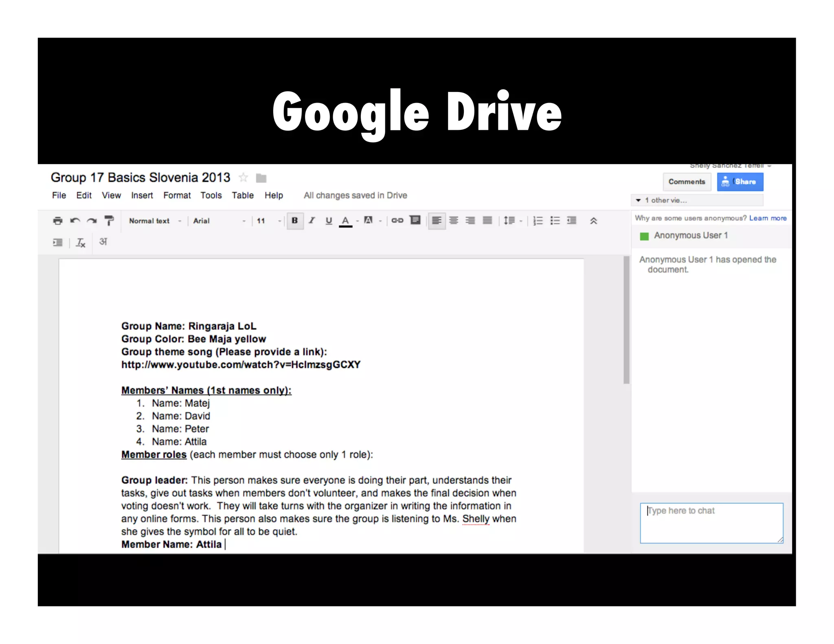This screenshot has height=644, width=834.
Task: Click the Member Name: Attila line
Action: tap(171, 545)
